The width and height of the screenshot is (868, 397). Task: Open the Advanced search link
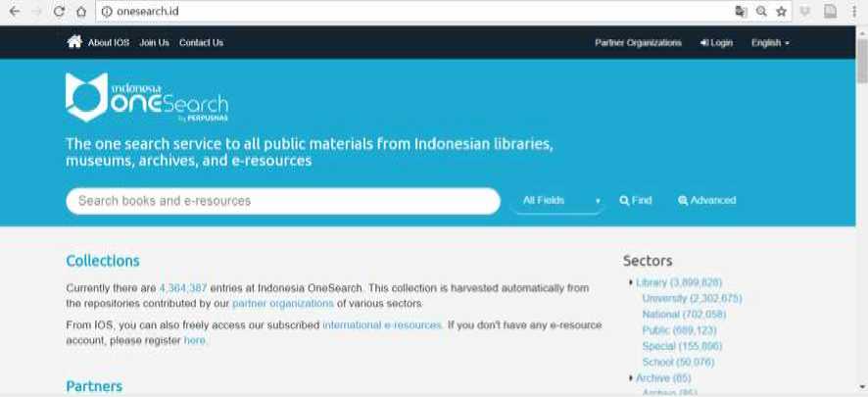point(706,201)
